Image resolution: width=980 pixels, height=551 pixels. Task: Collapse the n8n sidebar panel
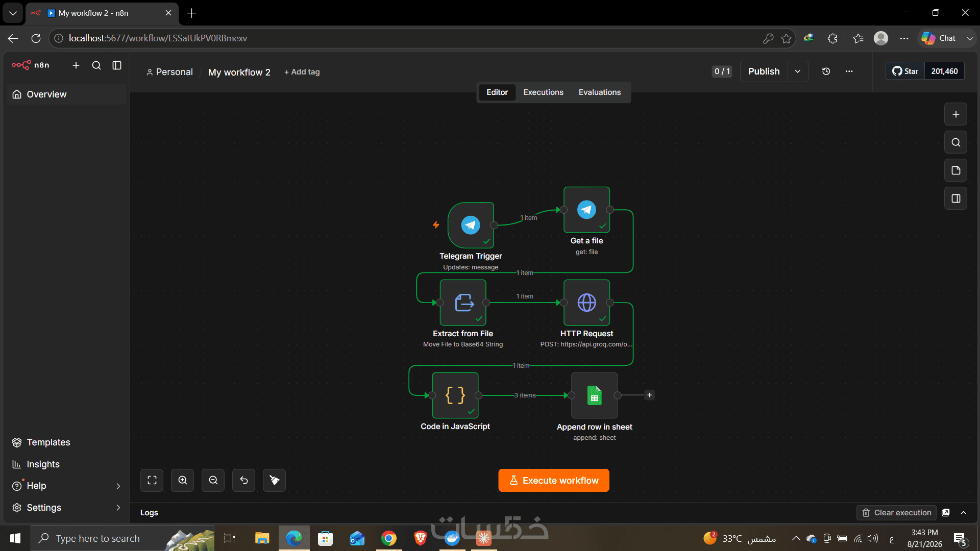pyautogui.click(x=117, y=65)
